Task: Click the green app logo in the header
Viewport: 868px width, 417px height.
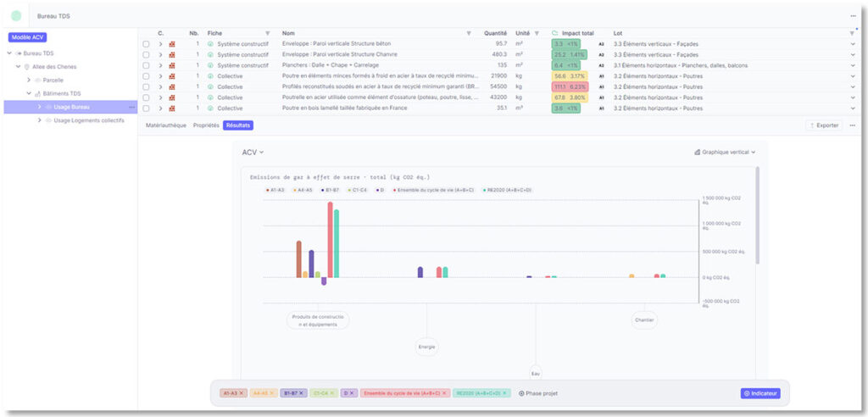Action: point(16,15)
